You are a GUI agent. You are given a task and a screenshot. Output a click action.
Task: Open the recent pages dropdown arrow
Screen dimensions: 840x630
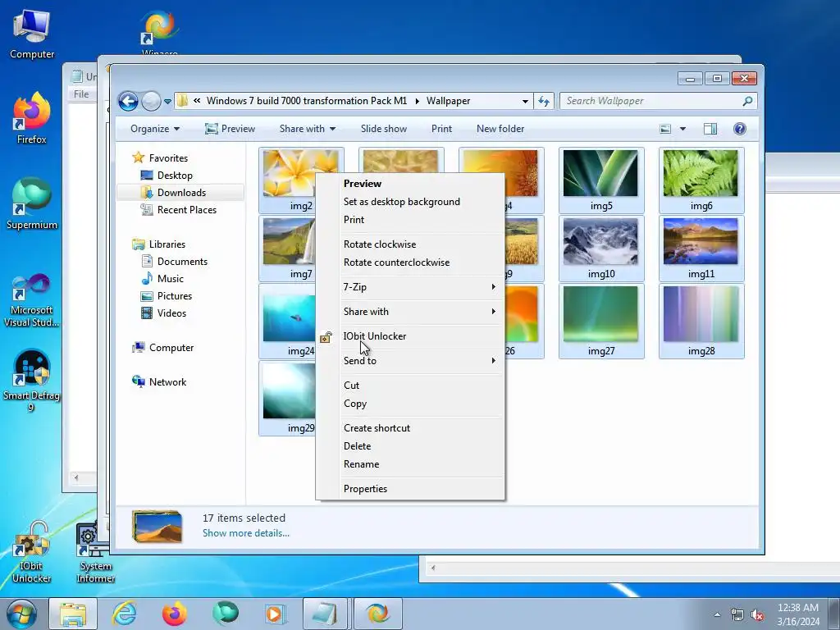[x=167, y=101]
